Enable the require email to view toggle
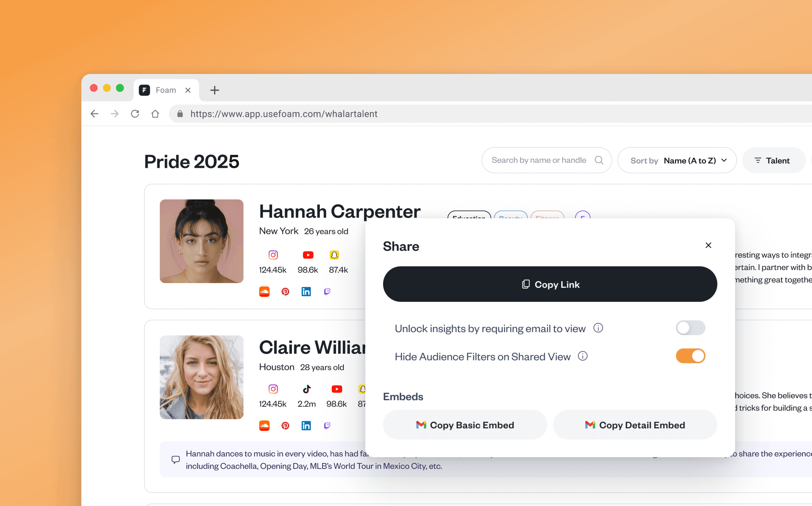The image size is (812, 506). tap(690, 328)
